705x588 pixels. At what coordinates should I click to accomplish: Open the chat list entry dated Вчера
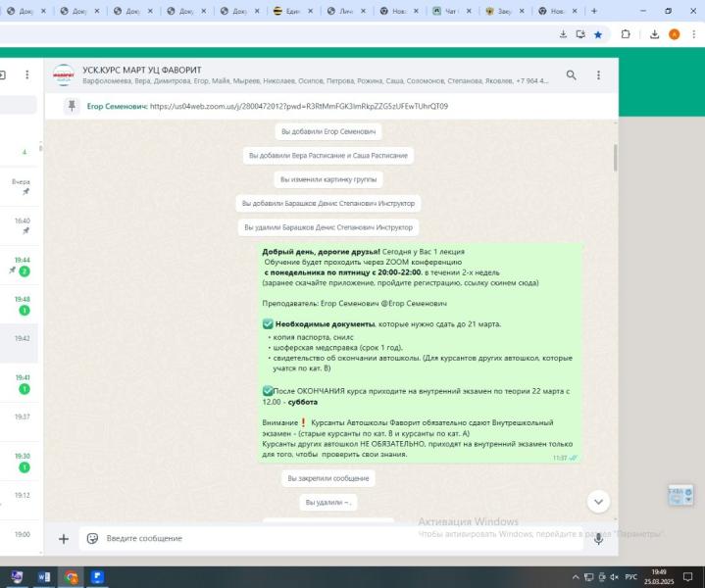pos(19,187)
